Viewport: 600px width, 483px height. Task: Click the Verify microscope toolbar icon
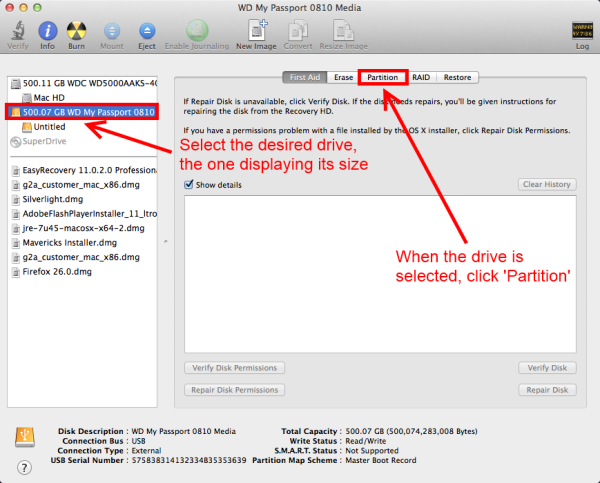click(x=18, y=31)
